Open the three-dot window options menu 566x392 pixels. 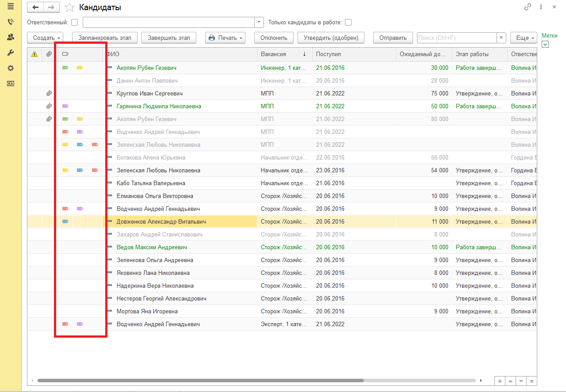coord(541,7)
